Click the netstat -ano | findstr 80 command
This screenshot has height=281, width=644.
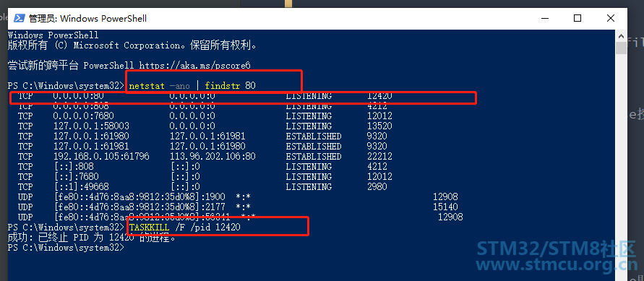192,86
